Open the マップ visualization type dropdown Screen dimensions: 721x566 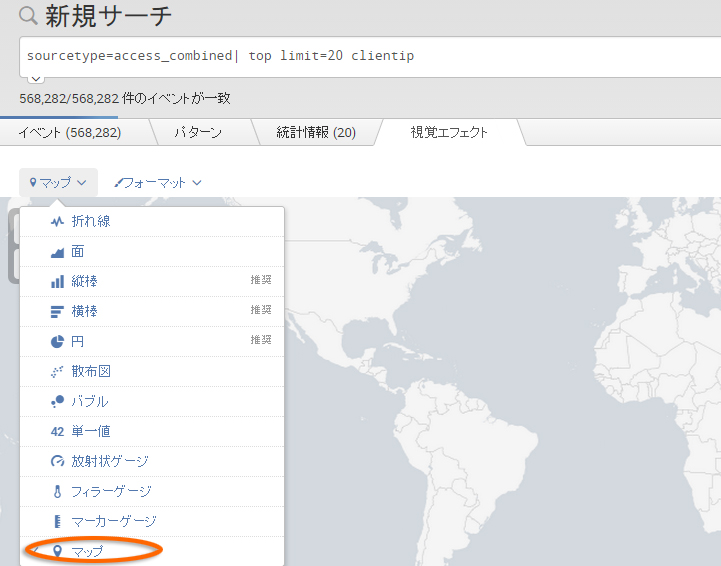tap(58, 183)
